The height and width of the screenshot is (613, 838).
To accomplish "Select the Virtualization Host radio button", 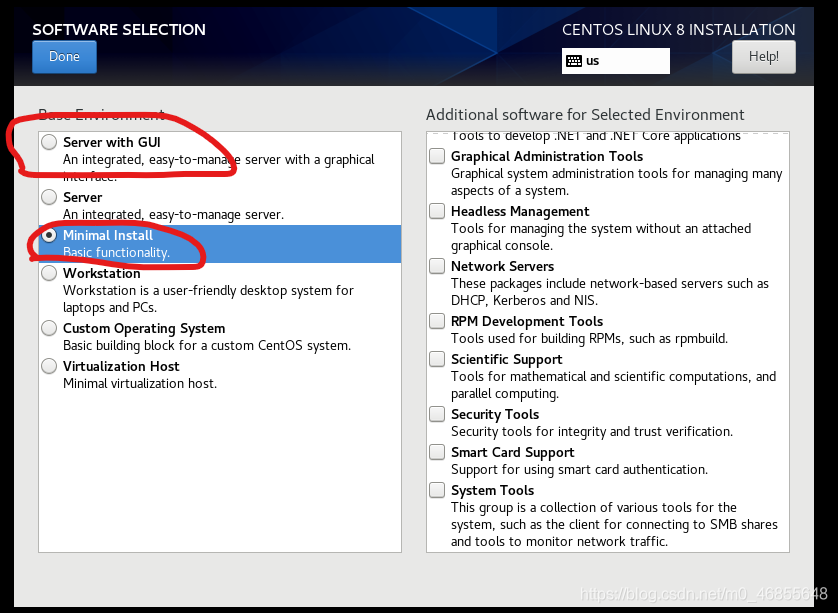I will pos(49,366).
